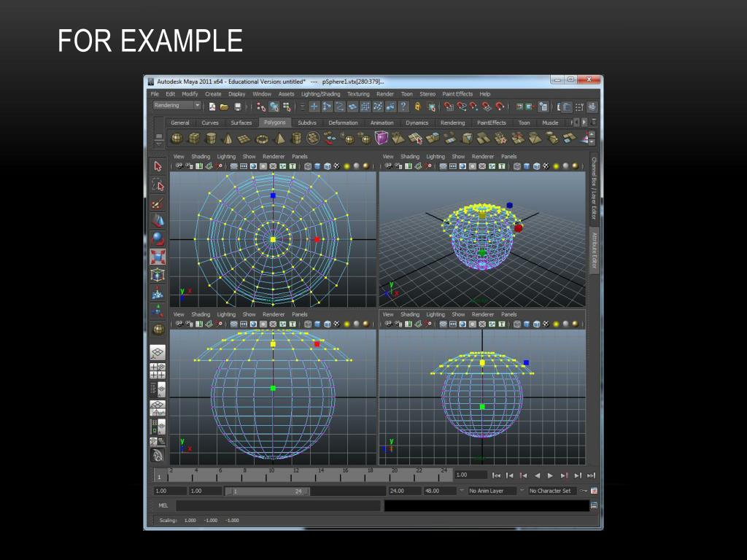Image resolution: width=747 pixels, height=560 pixels.
Task: Open the Rendering menu set dropdown
Action: pos(177,106)
